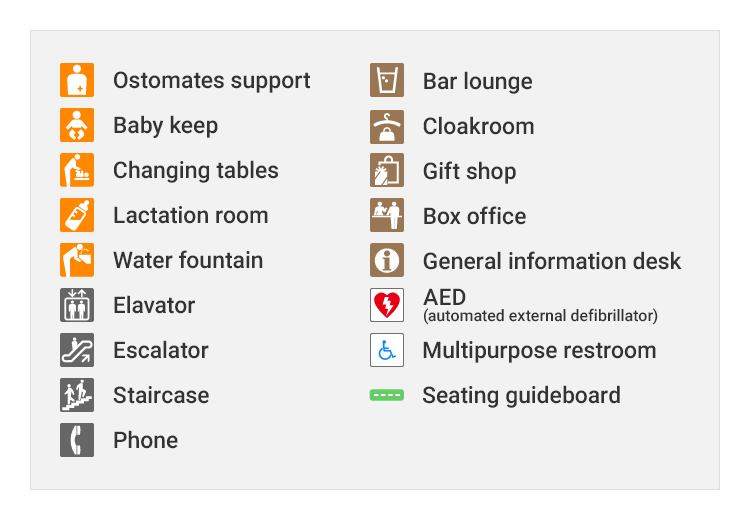Viewport: 750px width, 520px height.
Task: Select the brown Bar lounge icon
Action: 387,80
